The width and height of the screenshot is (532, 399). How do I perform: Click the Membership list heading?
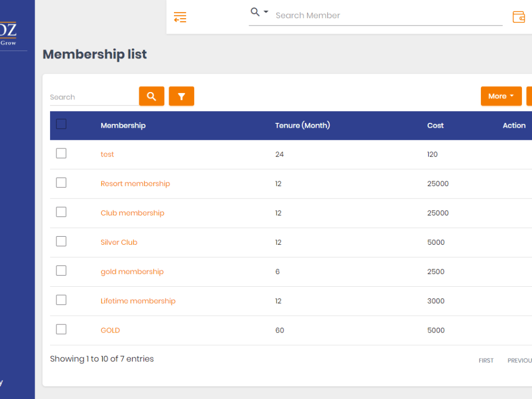point(95,54)
